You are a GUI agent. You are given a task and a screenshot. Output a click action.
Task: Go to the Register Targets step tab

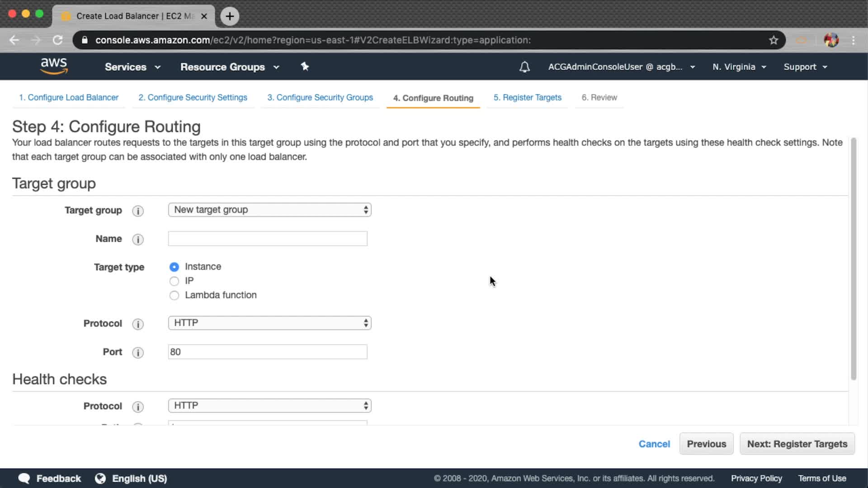[x=527, y=98]
